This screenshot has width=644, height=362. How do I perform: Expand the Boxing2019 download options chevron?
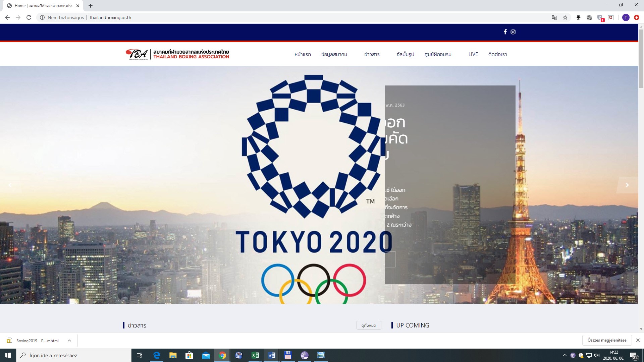69,341
